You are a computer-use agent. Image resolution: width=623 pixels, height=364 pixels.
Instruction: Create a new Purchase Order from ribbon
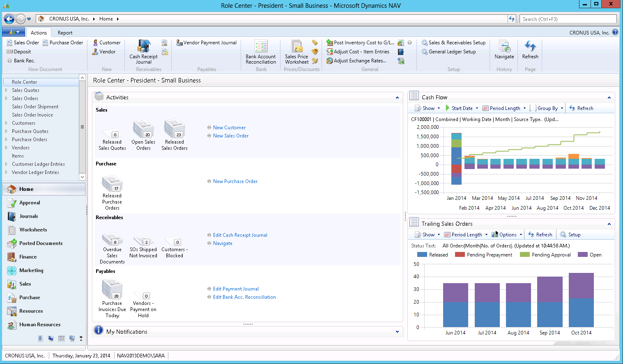point(63,43)
